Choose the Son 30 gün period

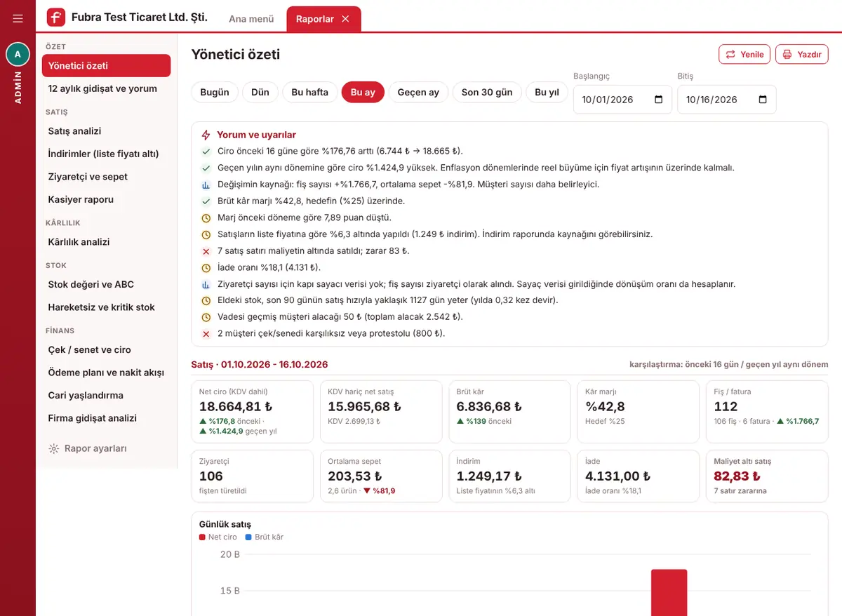[487, 92]
